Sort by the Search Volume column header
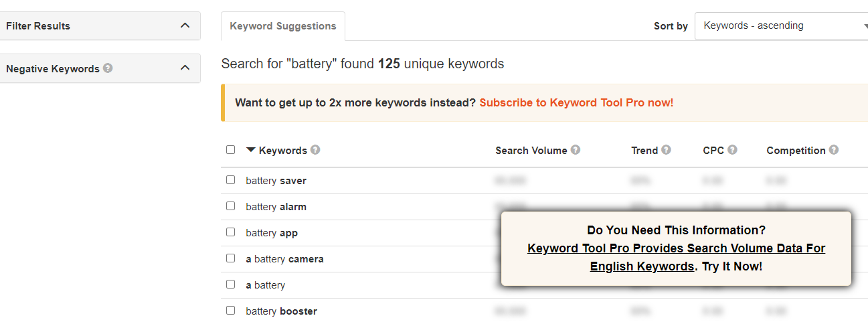The image size is (868, 324). pos(531,151)
